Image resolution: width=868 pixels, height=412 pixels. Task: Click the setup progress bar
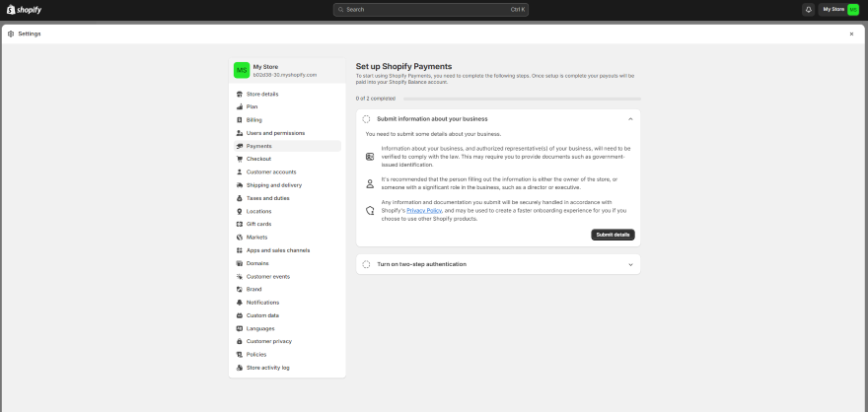522,99
